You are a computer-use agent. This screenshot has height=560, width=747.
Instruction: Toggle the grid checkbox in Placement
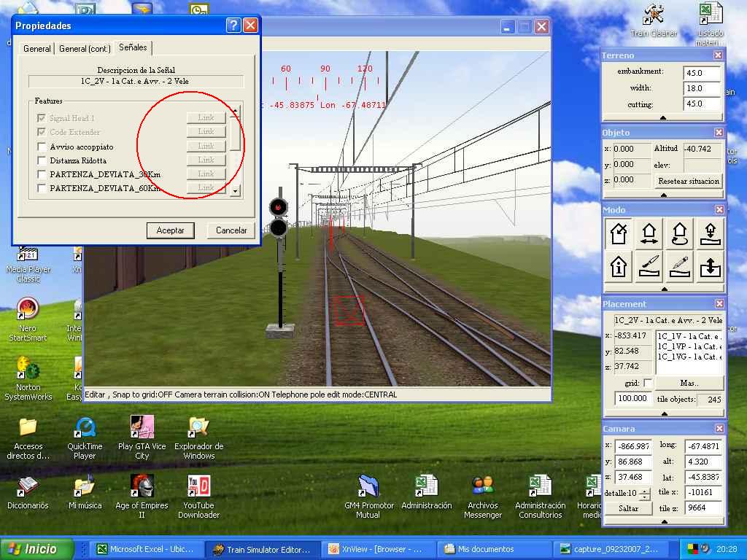tap(647, 383)
